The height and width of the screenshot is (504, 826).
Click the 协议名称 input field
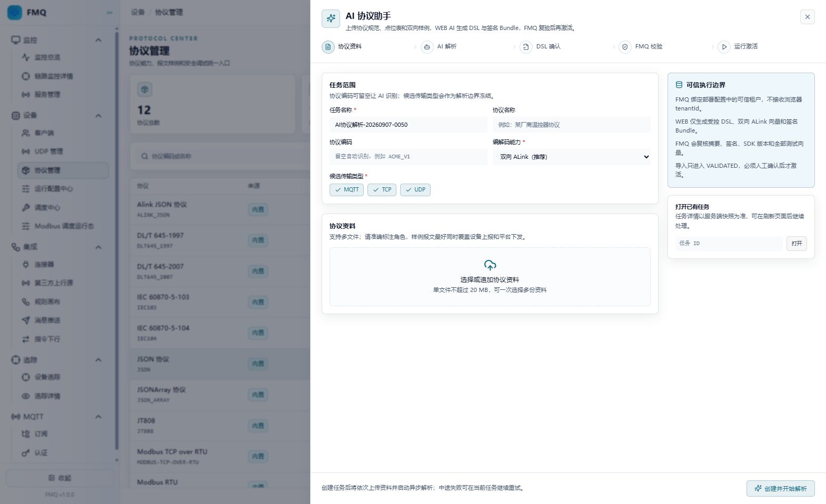point(572,125)
